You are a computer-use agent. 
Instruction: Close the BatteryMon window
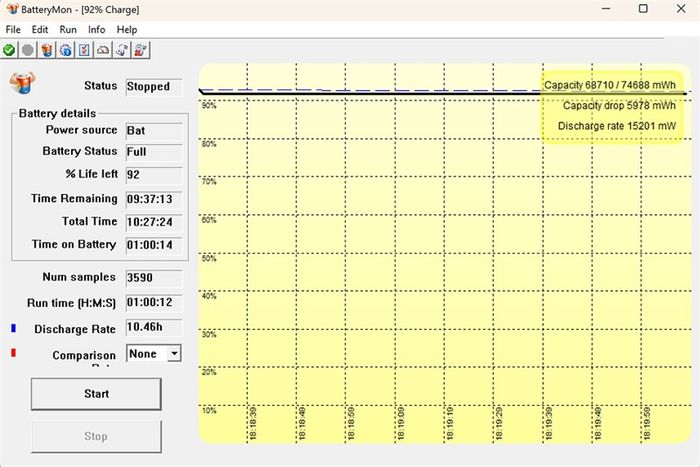pyautogui.click(x=681, y=8)
